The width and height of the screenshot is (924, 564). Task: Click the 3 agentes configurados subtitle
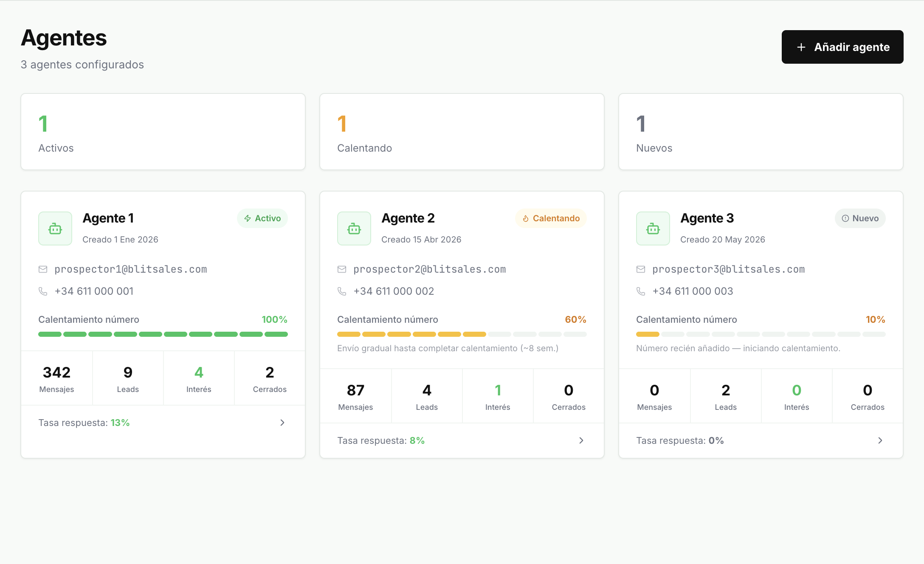[82, 65]
